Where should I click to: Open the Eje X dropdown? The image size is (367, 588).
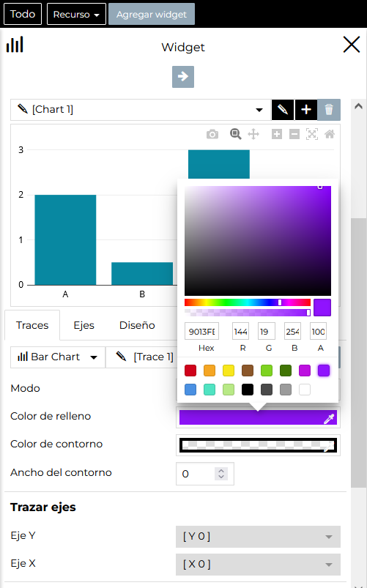[x=258, y=564]
